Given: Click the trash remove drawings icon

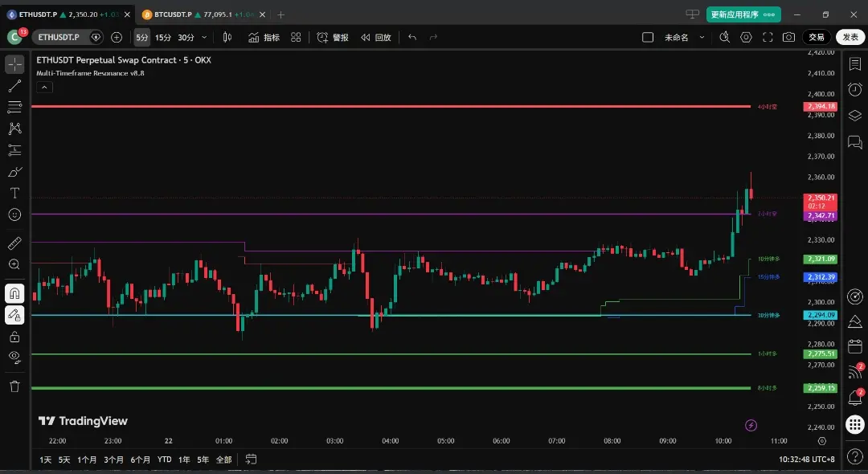Looking at the screenshot, I should pyautogui.click(x=15, y=386).
